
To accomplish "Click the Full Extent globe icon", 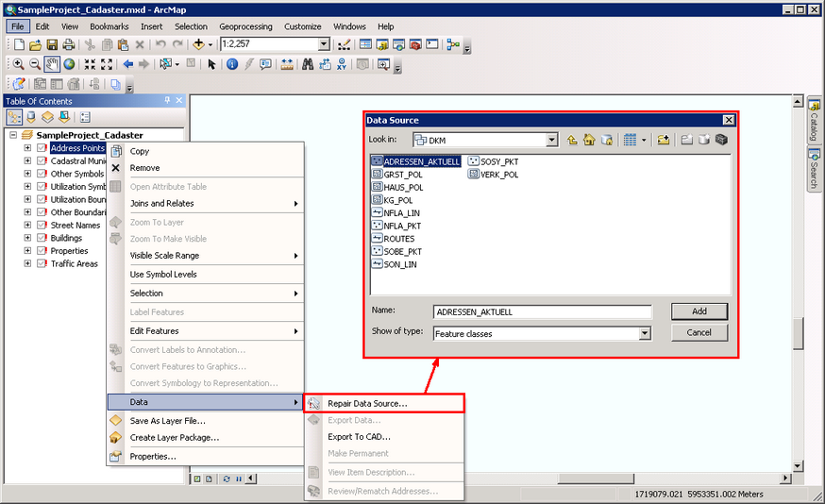I will click(x=69, y=64).
